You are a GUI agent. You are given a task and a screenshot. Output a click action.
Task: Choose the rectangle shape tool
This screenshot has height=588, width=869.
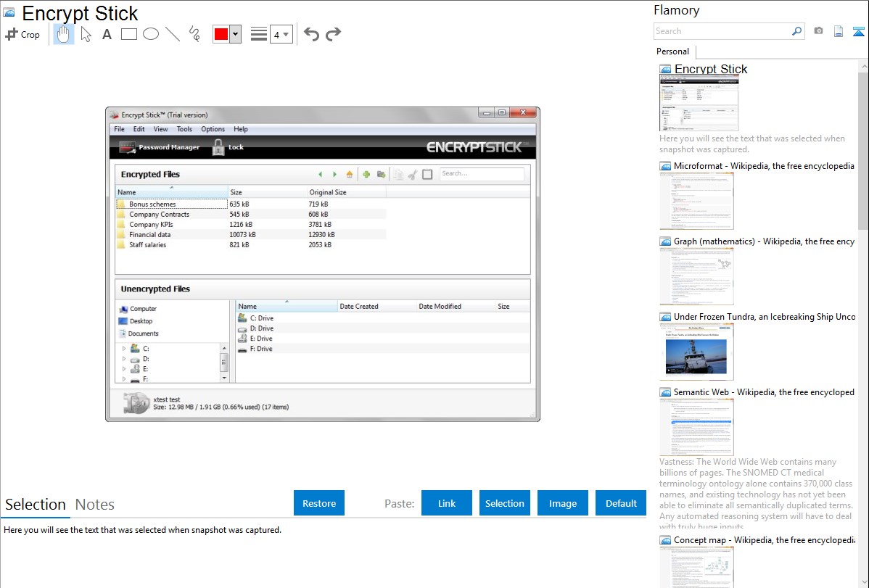click(129, 34)
